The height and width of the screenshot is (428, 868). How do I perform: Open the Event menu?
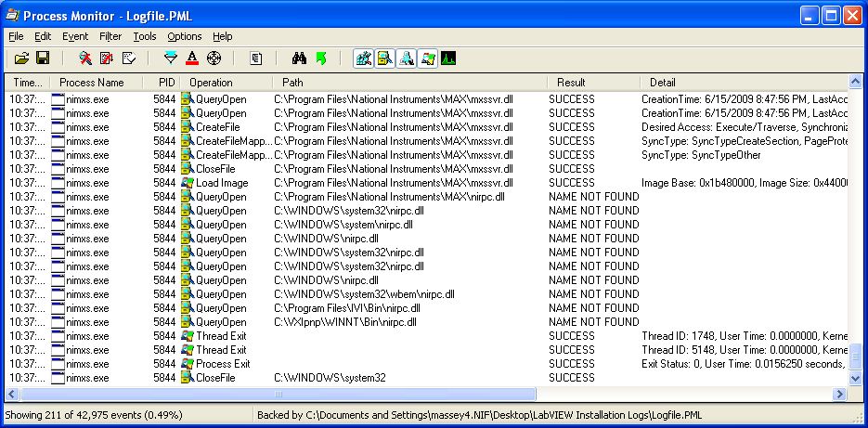pyautogui.click(x=75, y=36)
